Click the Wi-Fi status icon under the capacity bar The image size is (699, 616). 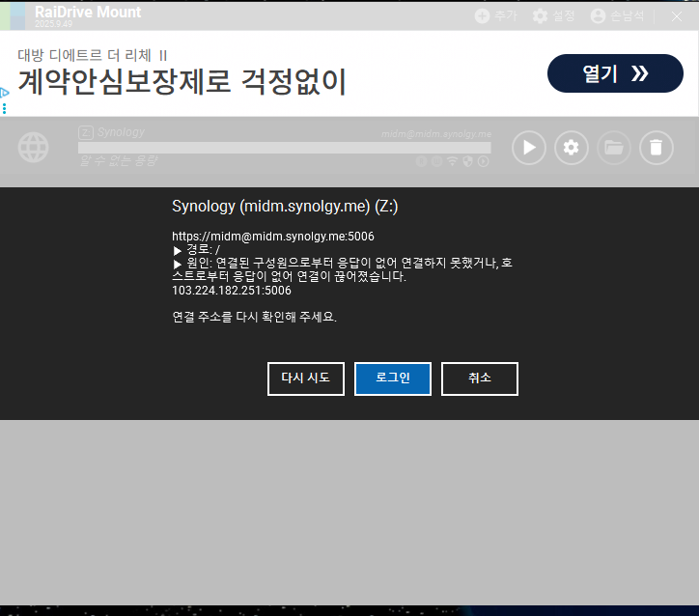(452, 161)
